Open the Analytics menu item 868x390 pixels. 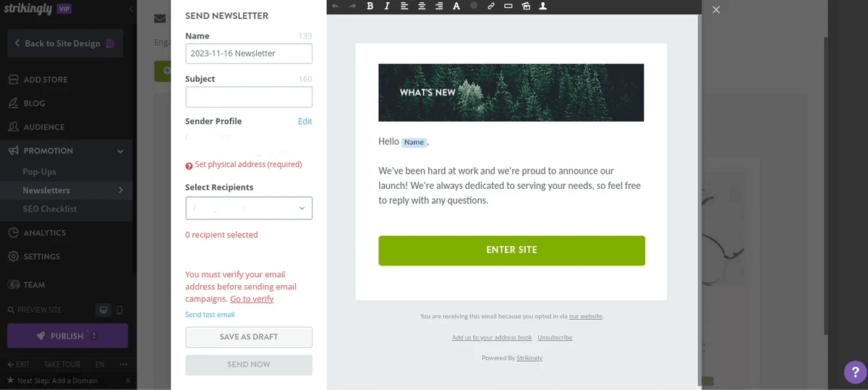44,233
